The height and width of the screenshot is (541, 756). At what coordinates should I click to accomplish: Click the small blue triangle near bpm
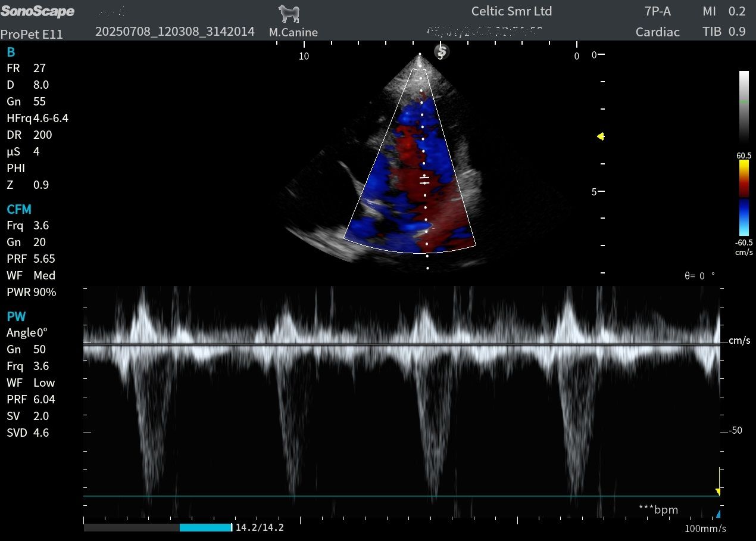pos(718,514)
